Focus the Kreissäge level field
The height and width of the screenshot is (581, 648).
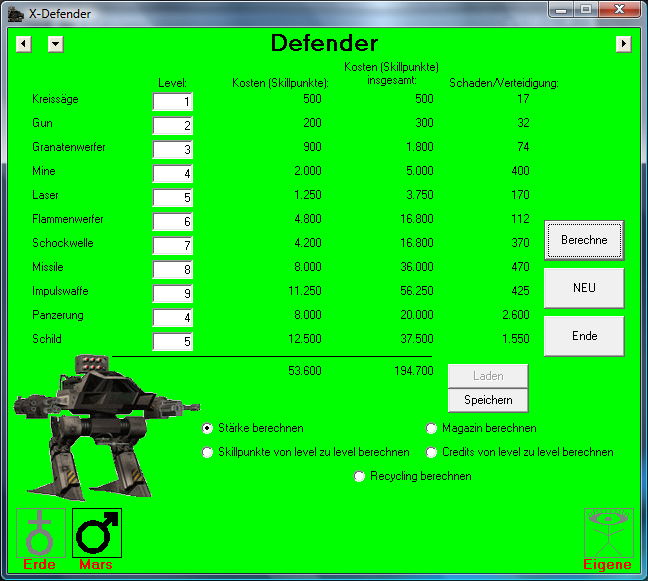pyautogui.click(x=172, y=101)
